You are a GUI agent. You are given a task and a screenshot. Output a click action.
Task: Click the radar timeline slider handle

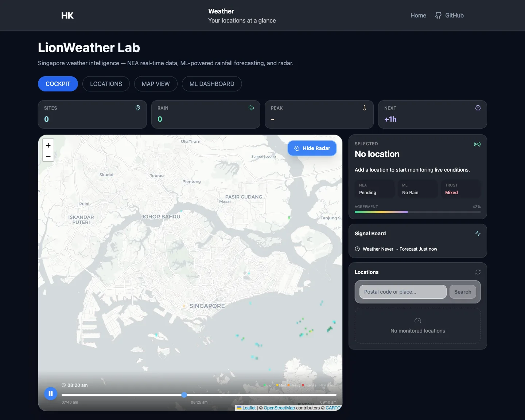coord(184,395)
